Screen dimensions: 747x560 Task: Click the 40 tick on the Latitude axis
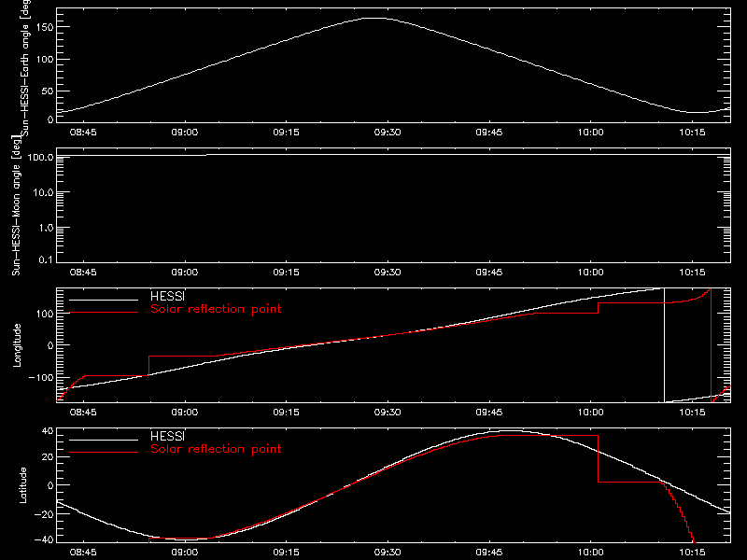pyautogui.click(x=48, y=431)
